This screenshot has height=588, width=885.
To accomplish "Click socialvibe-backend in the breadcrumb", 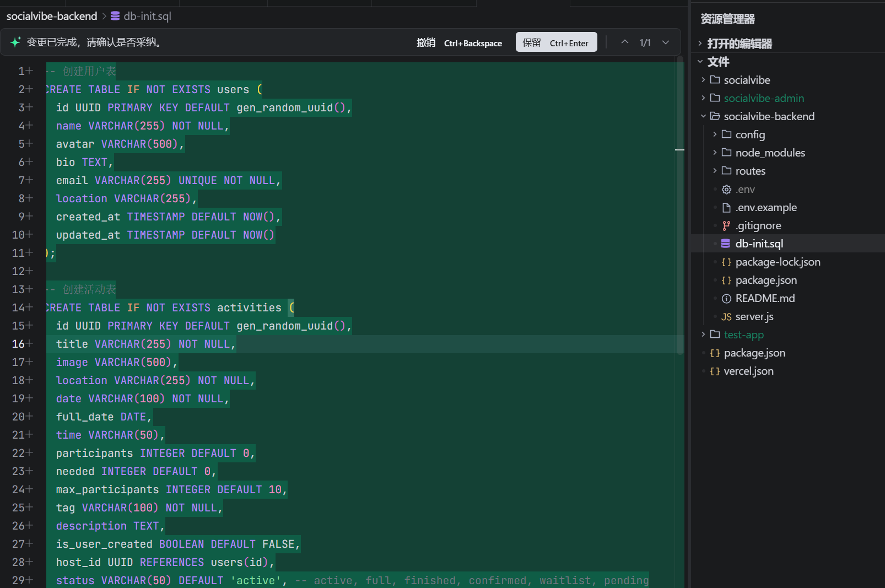I will 52,16.
